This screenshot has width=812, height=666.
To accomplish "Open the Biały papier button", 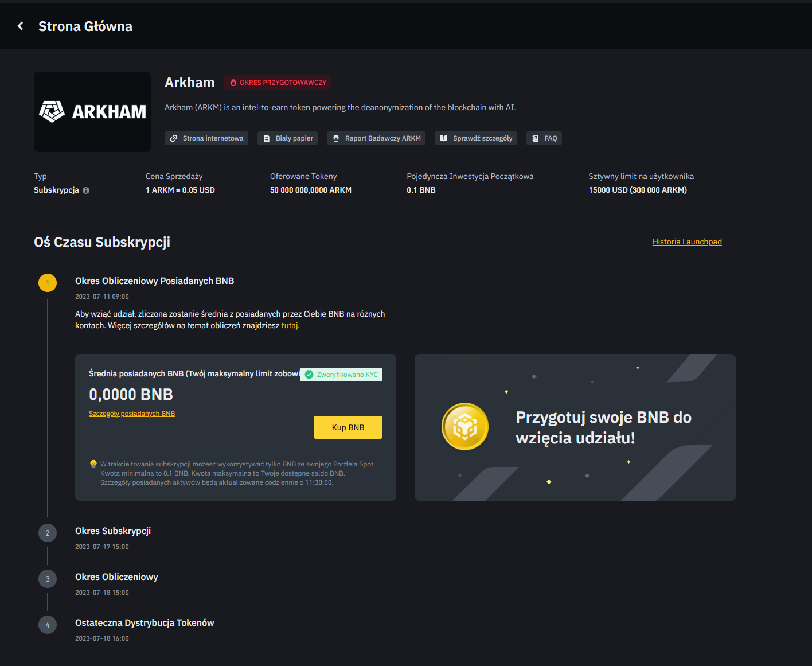I will tap(288, 138).
